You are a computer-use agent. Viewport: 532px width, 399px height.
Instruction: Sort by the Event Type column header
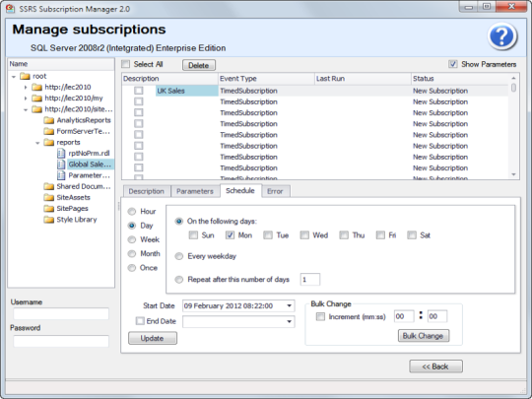coord(266,79)
